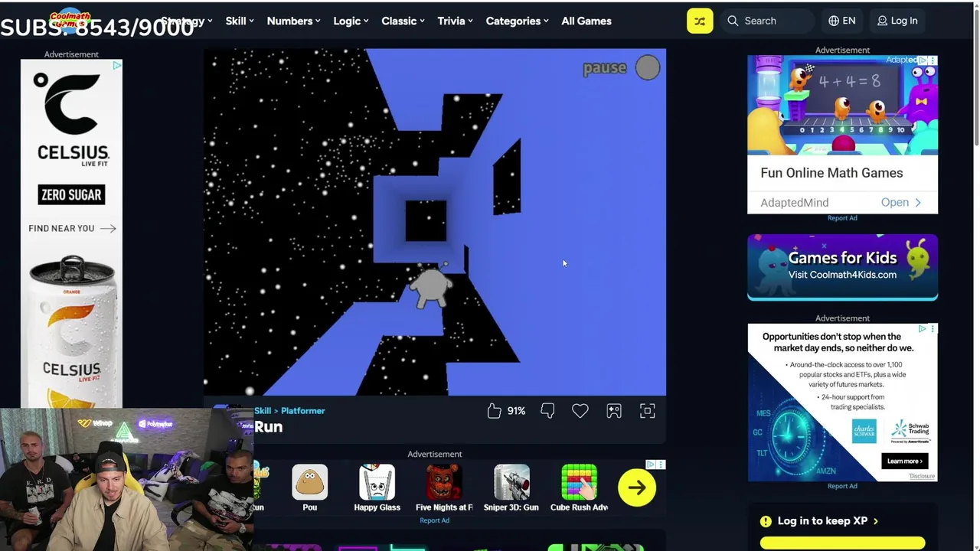Click the random game shuffle icon
The height and width of the screenshot is (551, 980).
(700, 21)
